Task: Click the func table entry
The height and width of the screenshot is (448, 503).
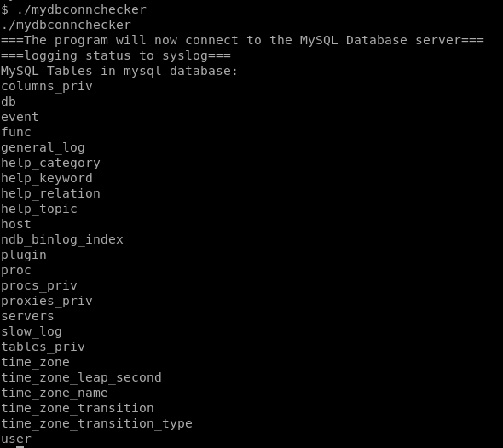Action: [x=16, y=132]
